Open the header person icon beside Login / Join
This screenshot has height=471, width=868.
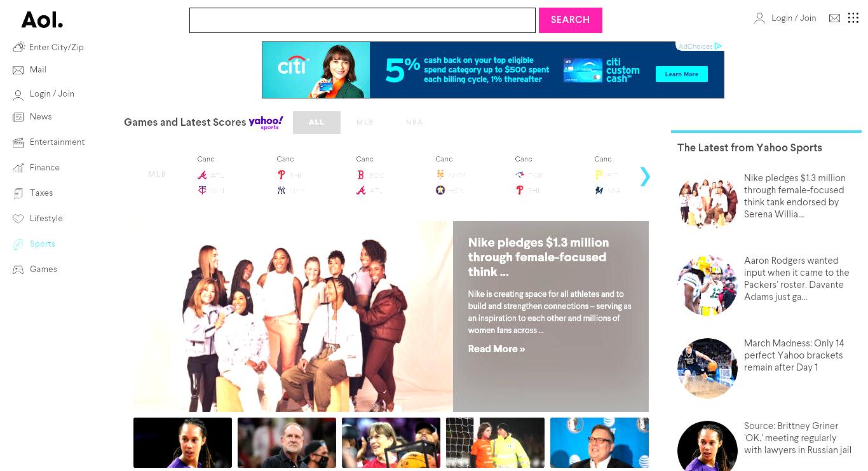(x=759, y=18)
